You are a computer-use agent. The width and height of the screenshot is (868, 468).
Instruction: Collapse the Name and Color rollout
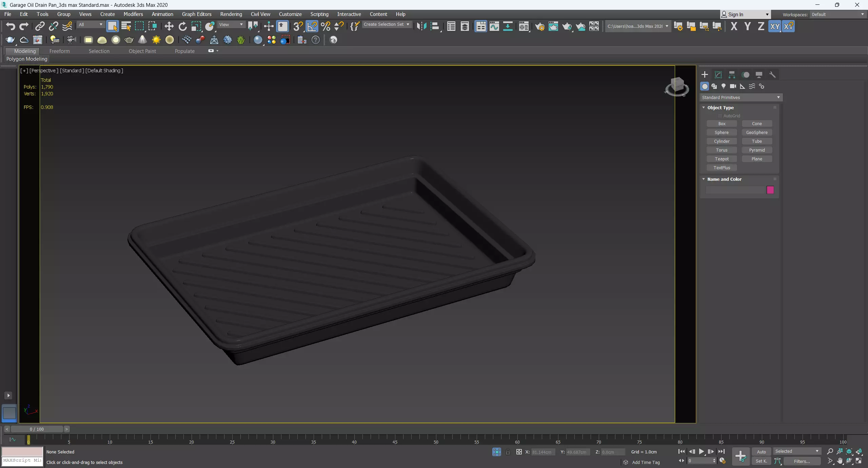click(x=724, y=179)
